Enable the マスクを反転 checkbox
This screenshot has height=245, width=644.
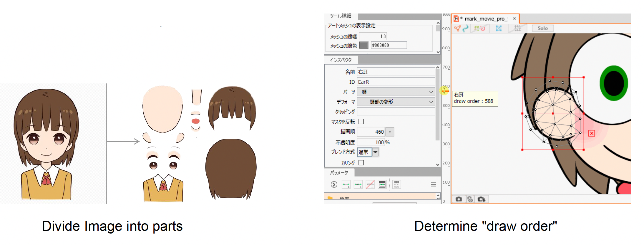[x=361, y=121]
